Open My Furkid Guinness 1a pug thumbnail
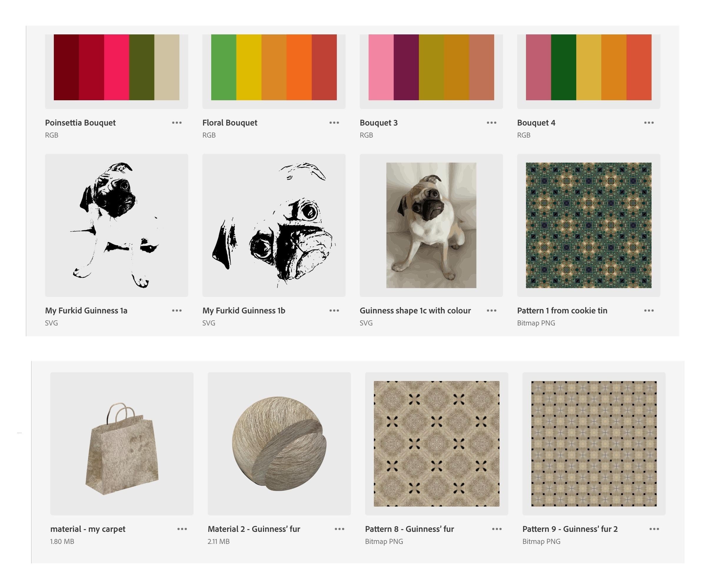The width and height of the screenshot is (706, 588). (x=117, y=225)
